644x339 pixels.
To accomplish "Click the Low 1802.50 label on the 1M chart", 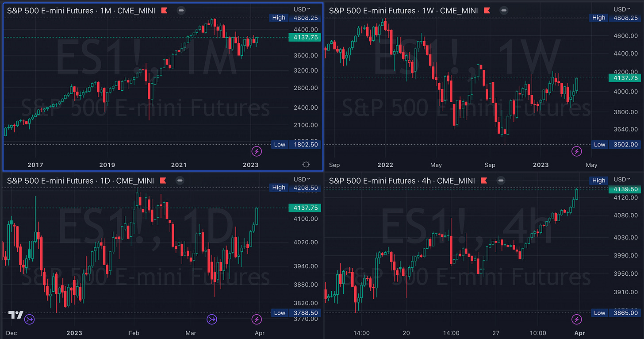I will [295, 144].
